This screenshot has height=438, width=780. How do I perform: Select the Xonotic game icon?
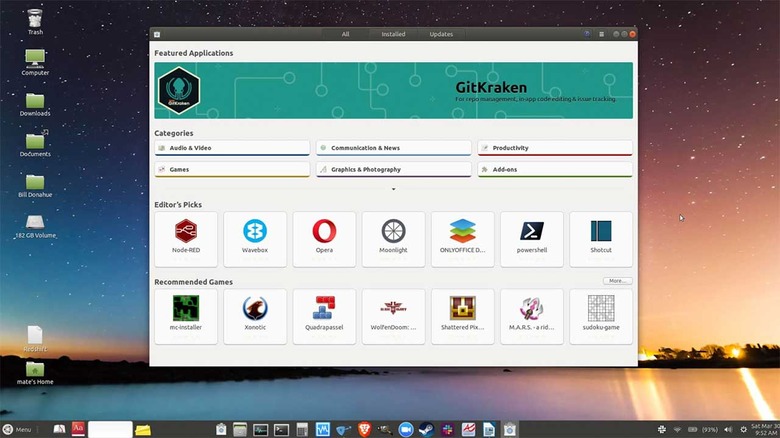(x=255, y=315)
